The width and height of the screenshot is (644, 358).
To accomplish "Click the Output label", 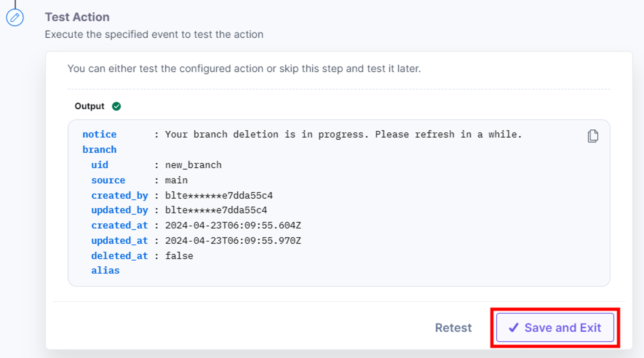I will [x=89, y=106].
